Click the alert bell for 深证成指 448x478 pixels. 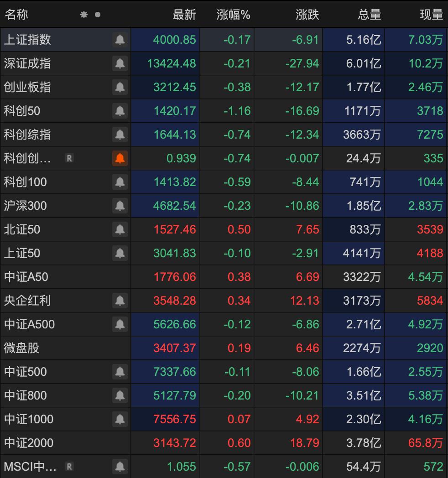click(x=120, y=63)
